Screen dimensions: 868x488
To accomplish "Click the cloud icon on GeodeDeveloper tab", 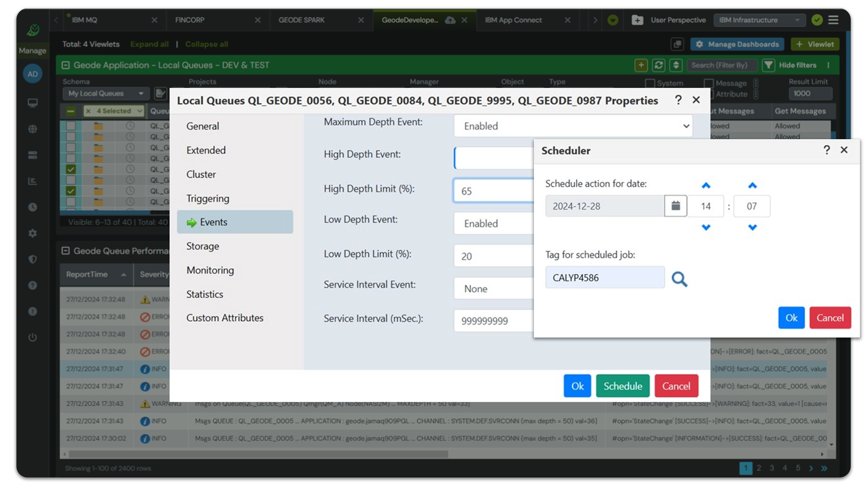I will pos(450,20).
